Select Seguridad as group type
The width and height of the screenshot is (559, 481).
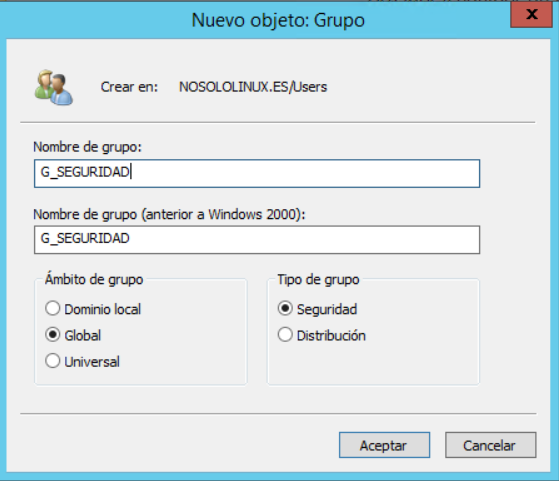[x=317, y=309]
